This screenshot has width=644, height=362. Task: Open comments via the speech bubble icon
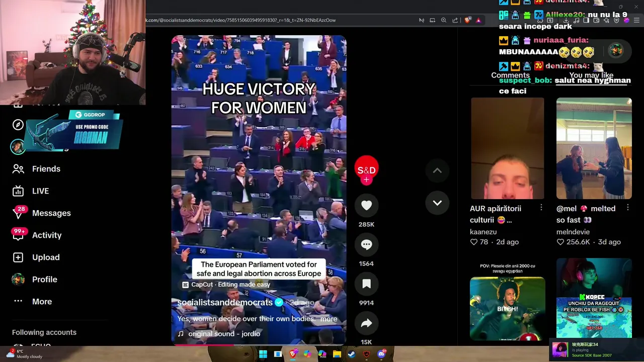click(x=366, y=244)
